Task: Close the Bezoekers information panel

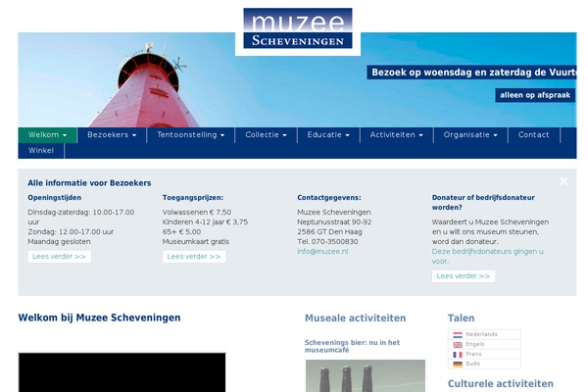Action: tap(563, 181)
